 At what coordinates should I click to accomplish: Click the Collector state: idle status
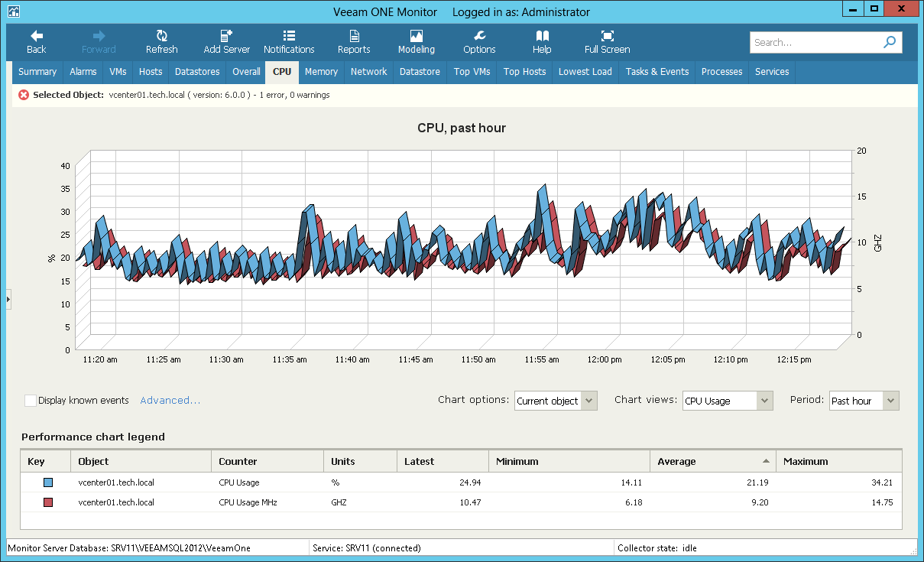(x=657, y=547)
